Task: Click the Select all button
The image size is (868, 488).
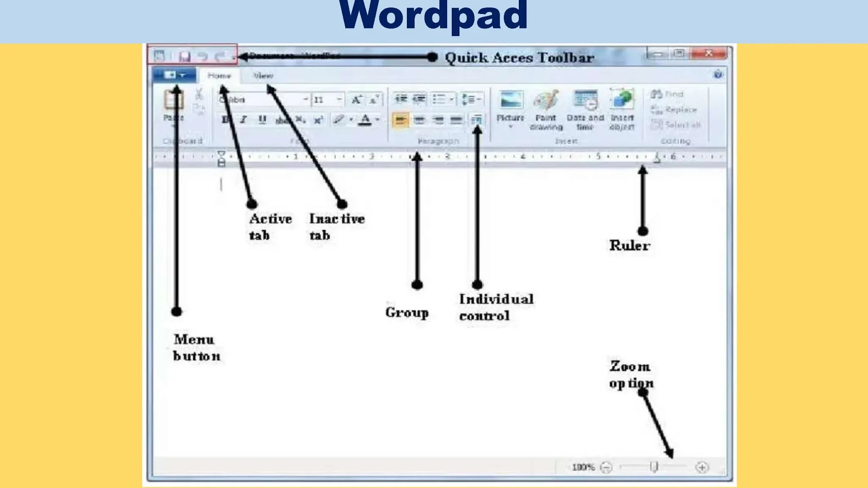Action: tap(676, 125)
